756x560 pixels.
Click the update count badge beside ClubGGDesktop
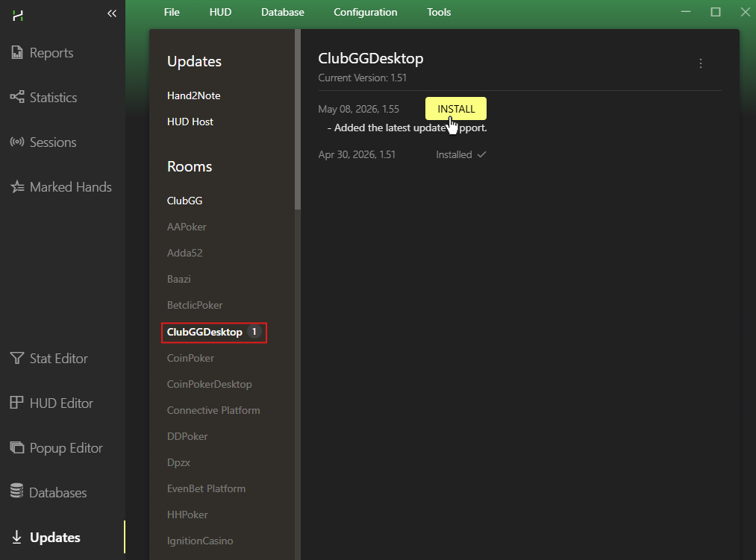(254, 332)
